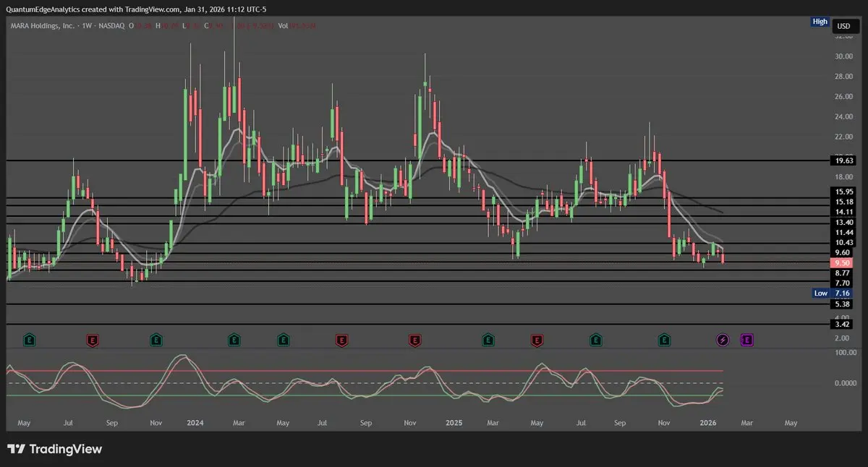The height and width of the screenshot is (467, 868).
Task: Select the 19.63 horizontal line label
Action: pos(843,161)
